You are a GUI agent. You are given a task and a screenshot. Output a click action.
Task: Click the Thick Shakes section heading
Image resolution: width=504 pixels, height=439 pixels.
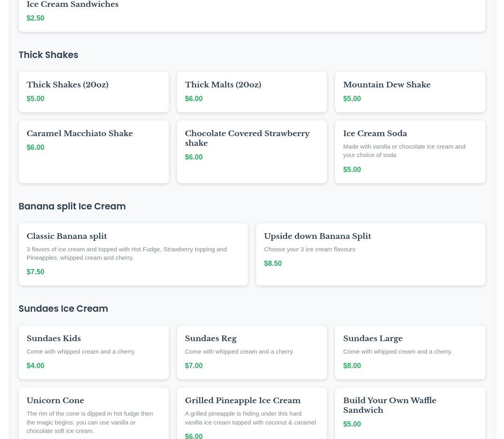point(48,55)
